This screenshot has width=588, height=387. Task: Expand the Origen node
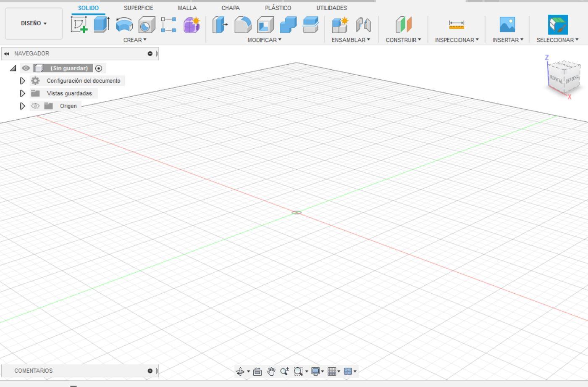(23, 106)
